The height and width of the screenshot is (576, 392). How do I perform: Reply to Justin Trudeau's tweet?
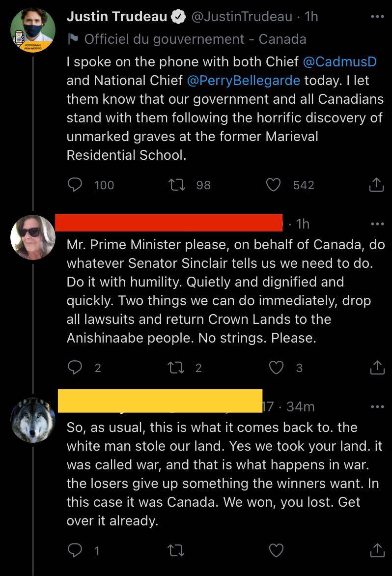coord(75,184)
